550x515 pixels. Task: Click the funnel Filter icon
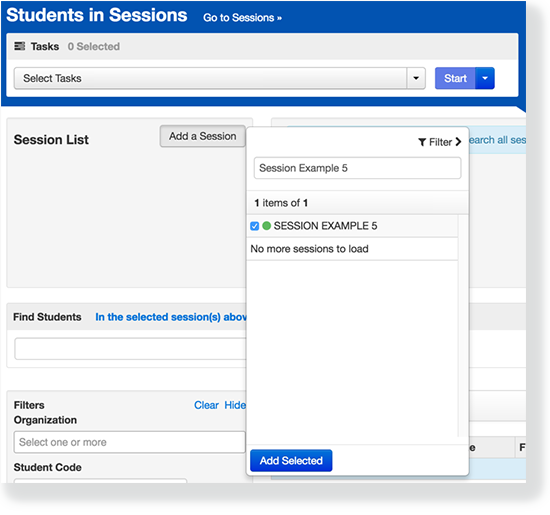click(422, 142)
